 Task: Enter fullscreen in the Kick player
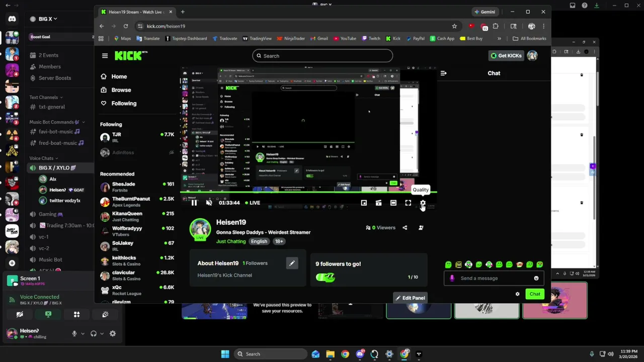pos(408,203)
